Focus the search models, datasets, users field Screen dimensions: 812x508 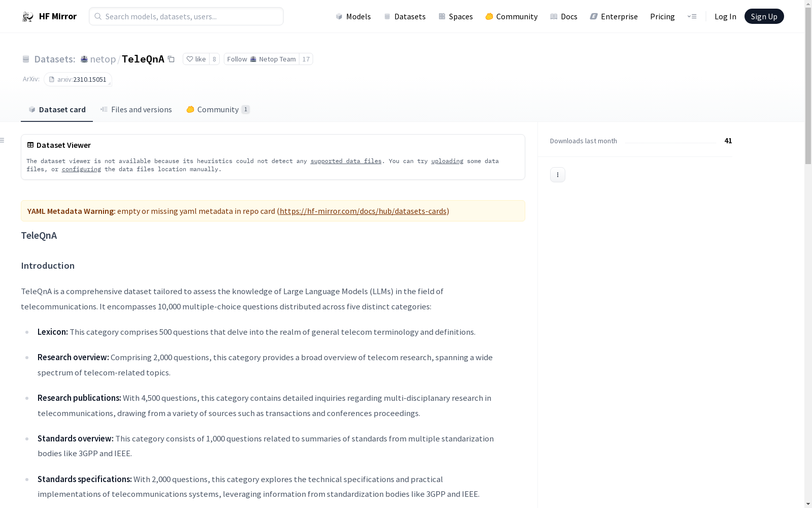click(186, 17)
